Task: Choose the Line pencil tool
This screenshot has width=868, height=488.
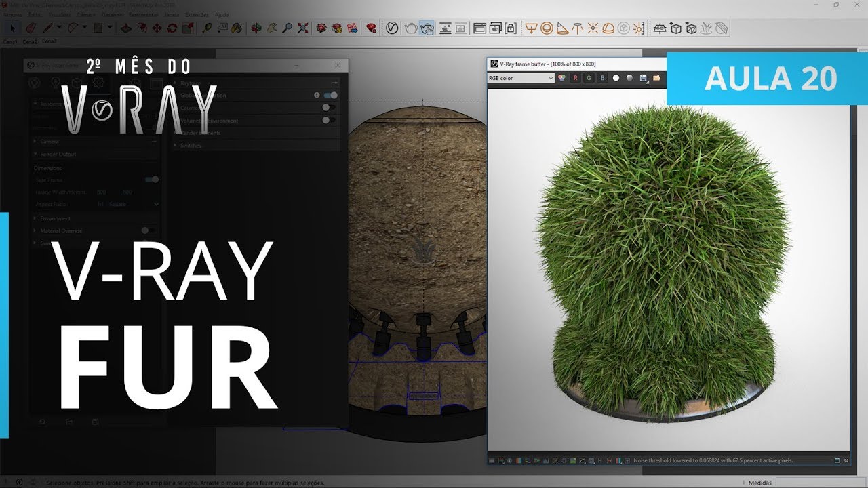Action: coord(48,28)
